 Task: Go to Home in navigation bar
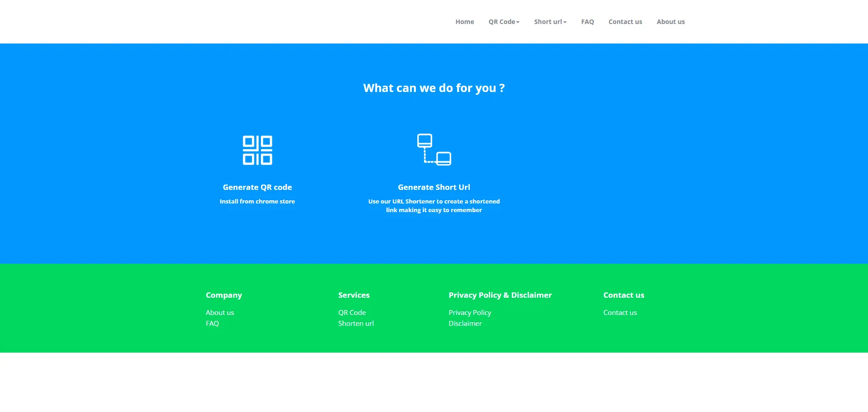click(464, 22)
